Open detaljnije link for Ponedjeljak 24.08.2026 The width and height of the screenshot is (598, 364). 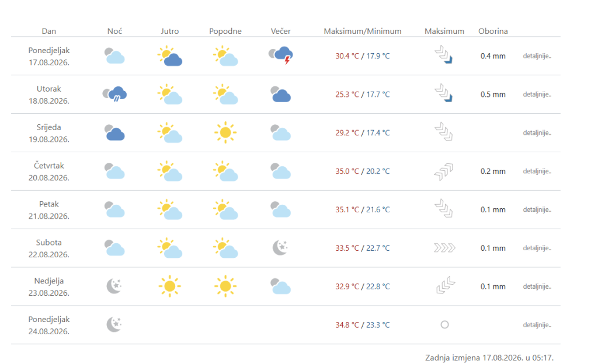(537, 325)
